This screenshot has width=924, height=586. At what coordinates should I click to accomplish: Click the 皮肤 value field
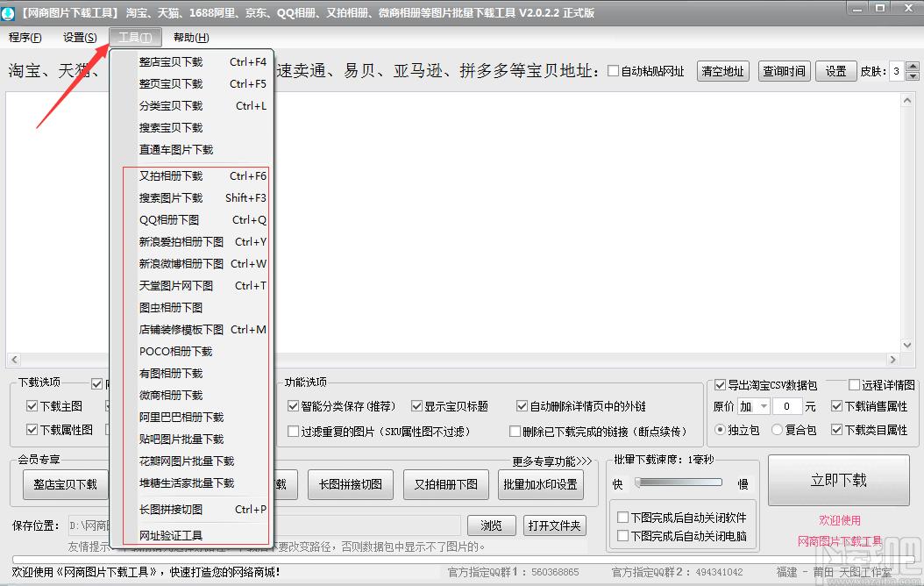pos(897,71)
